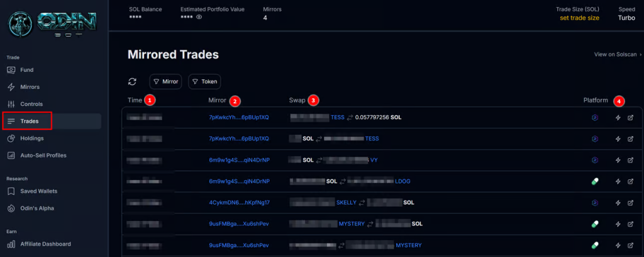Click the VY token link
Screen dimensions: 644x257
[x=374, y=160]
